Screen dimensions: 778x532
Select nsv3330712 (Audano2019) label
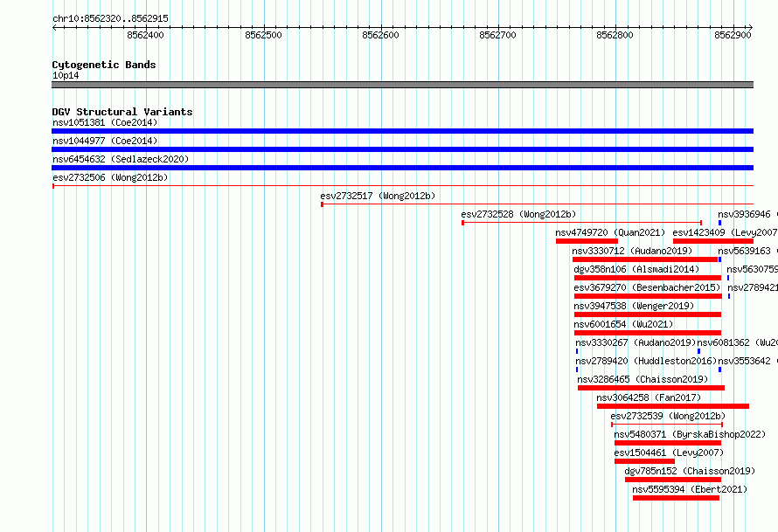coord(632,251)
